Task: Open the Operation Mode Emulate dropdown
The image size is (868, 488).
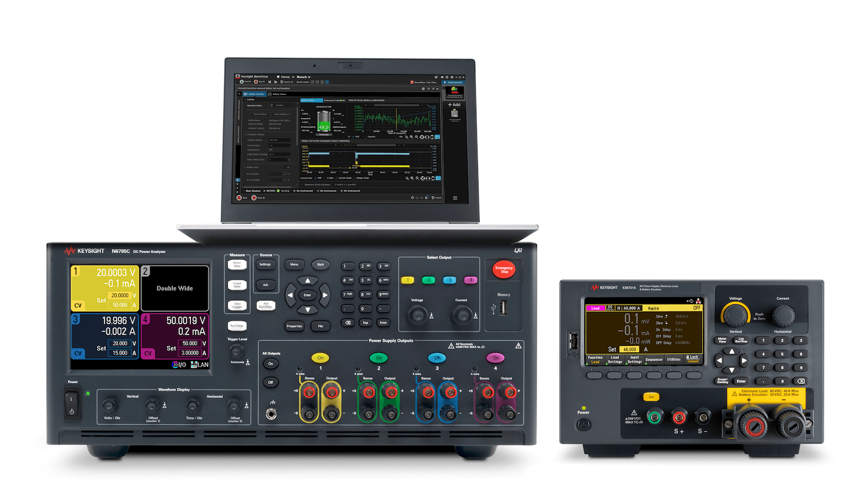Action: click(x=282, y=105)
